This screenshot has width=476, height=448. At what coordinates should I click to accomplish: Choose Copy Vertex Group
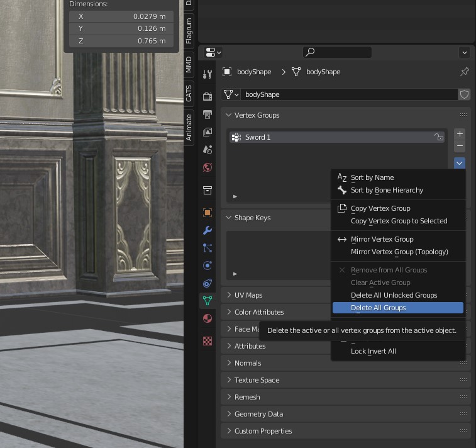(x=398, y=208)
